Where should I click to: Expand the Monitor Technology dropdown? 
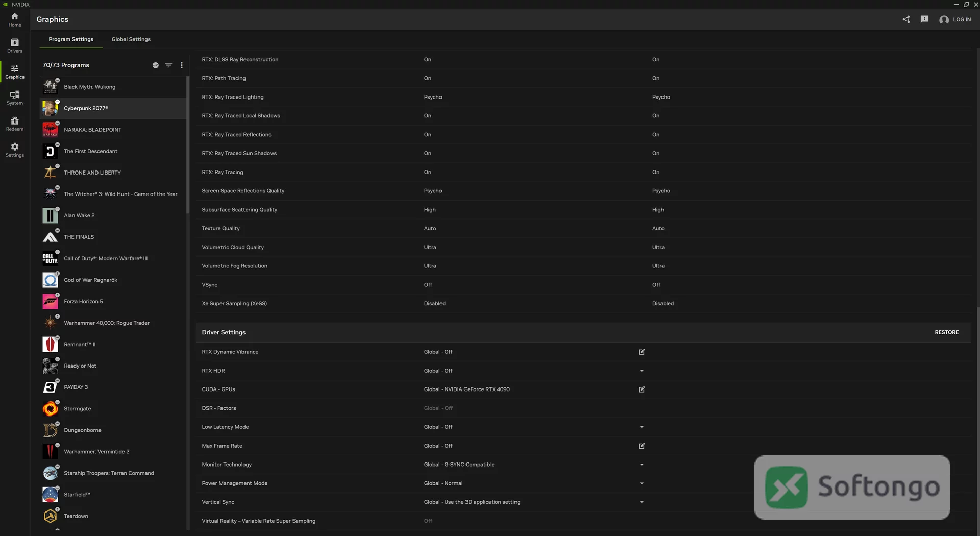(642, 465)
